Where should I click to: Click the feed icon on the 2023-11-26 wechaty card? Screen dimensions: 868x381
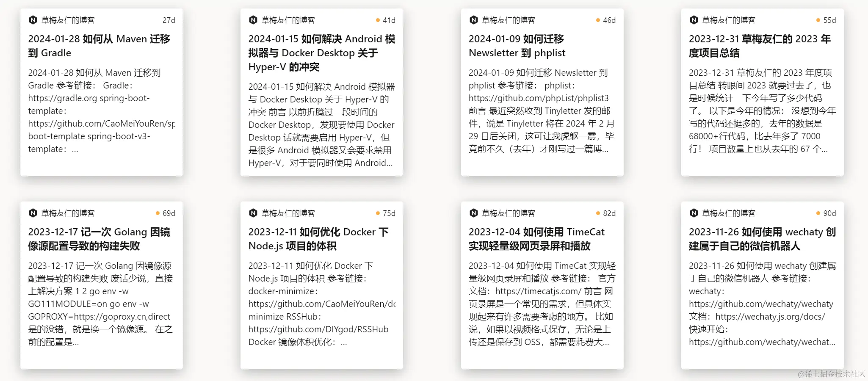pyautogui.click(x=694, y=213)
